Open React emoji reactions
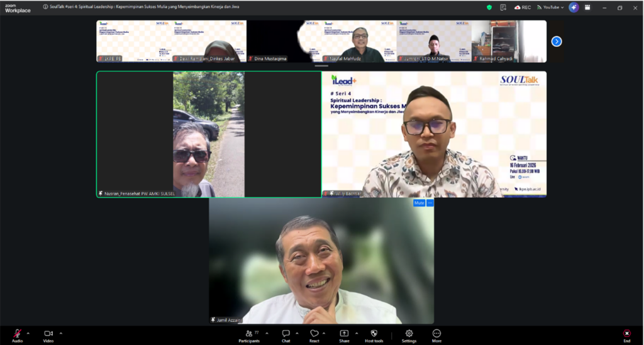Screen dimensions: 644x345 point(314,336)
